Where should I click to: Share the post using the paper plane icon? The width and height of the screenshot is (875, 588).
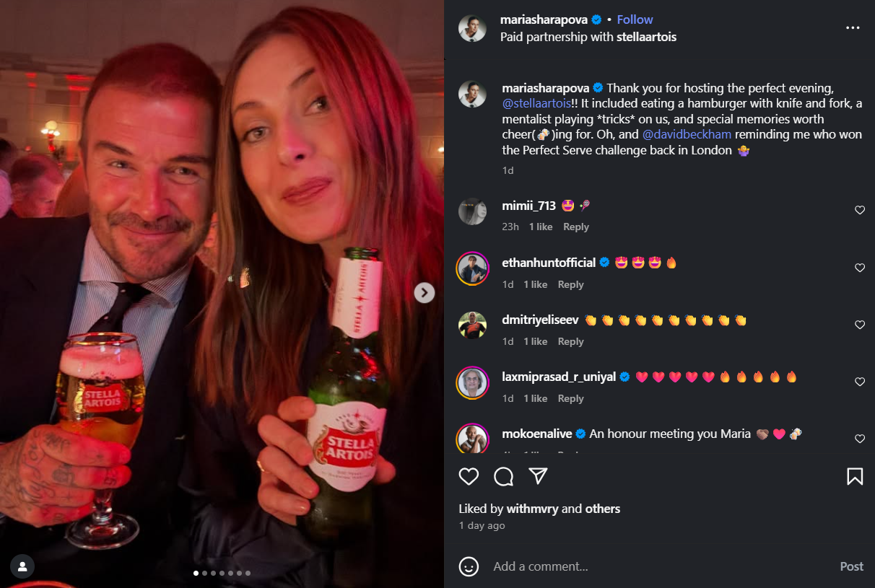[x=538, y=476]
